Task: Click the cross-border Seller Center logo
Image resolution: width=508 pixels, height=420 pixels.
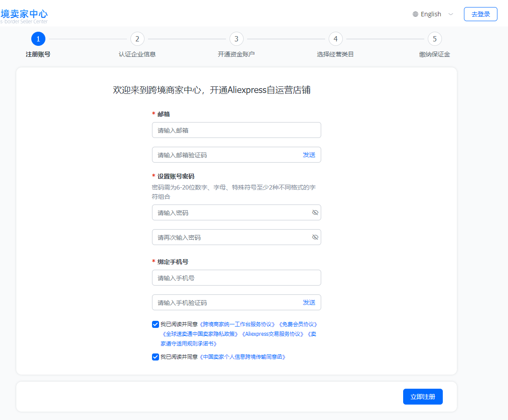Action: [24, 16]
